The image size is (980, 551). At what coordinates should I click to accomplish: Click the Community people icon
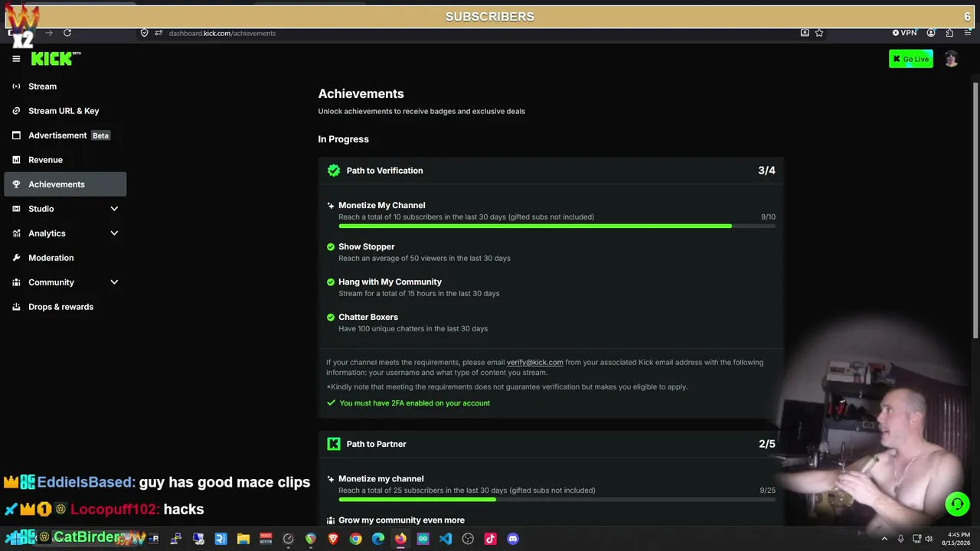click(x=16, y=282)
